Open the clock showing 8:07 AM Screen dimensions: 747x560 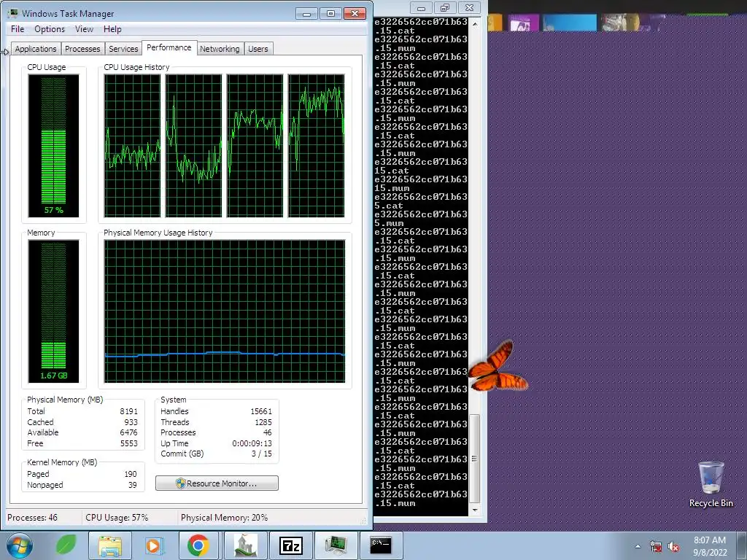[710, 546]
